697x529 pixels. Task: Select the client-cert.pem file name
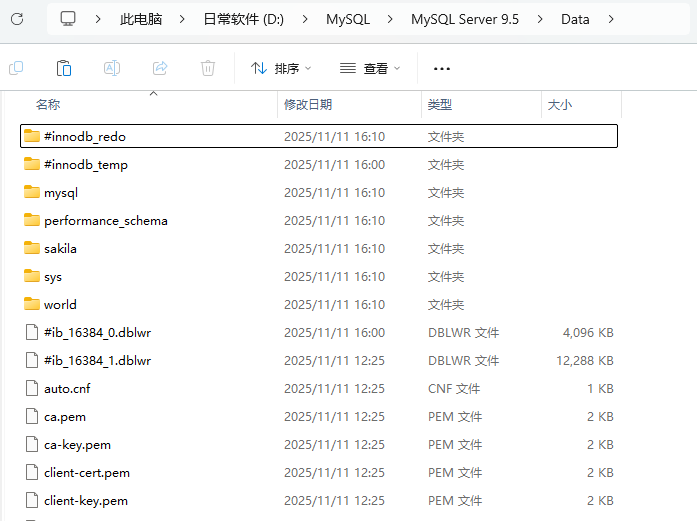[x=87, y=473]
